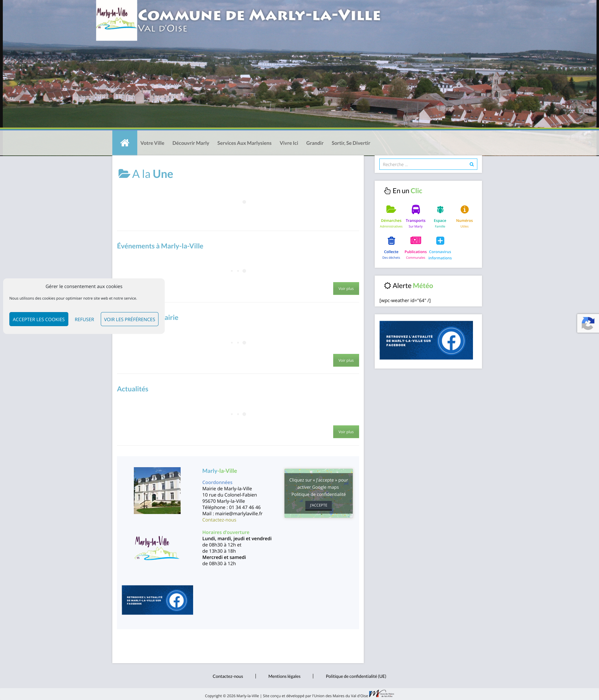The width and height of the screenshot is (599, 700).
Task: Open Numéros Utiles info icon
Action: [x=464, y=209]
